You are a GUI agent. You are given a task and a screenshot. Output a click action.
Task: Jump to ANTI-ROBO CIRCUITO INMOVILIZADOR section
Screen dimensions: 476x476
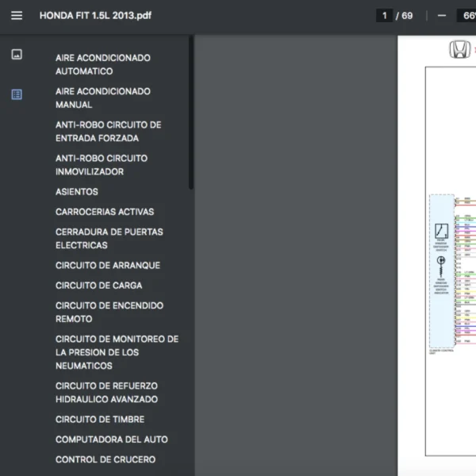click(x=101, y=165)
